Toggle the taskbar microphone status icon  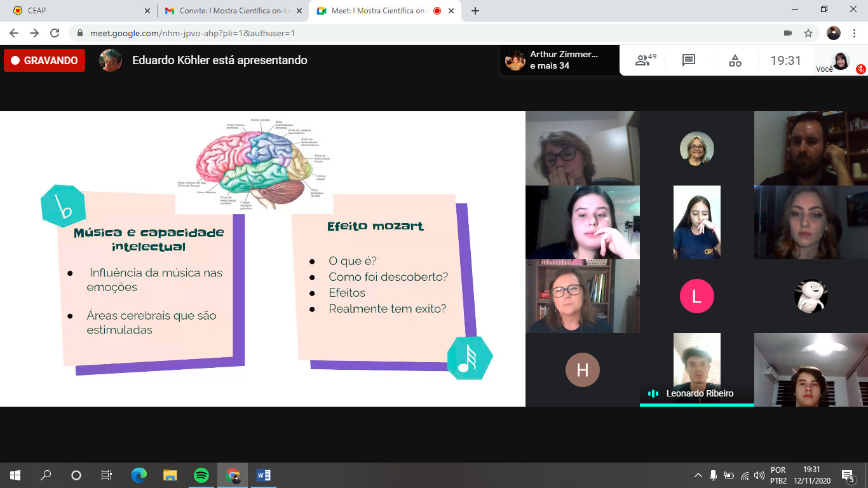(713, 475)
